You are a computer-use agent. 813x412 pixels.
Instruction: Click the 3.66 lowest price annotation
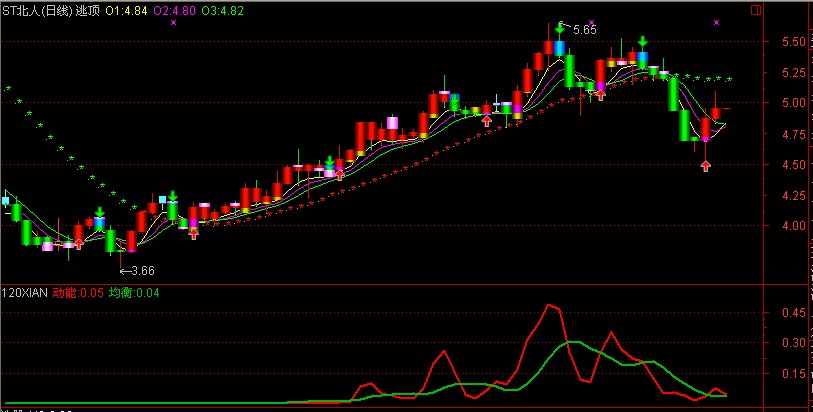tap(142, 270)
